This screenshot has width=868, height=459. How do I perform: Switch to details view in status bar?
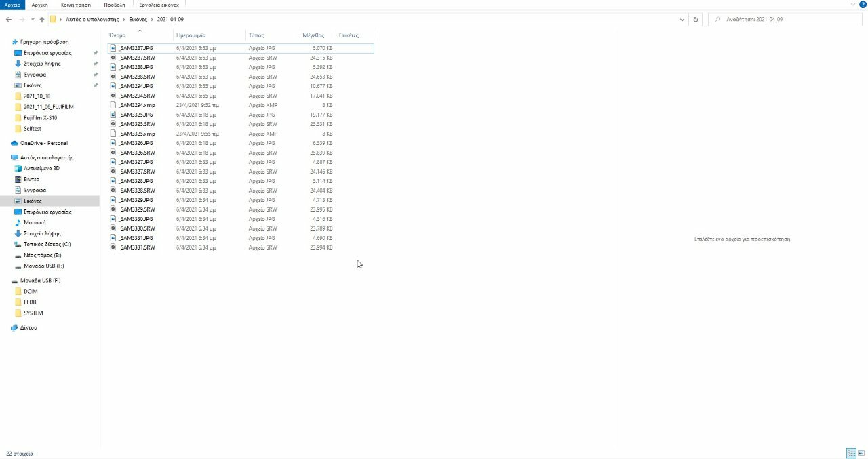click(x=850, y=453)
